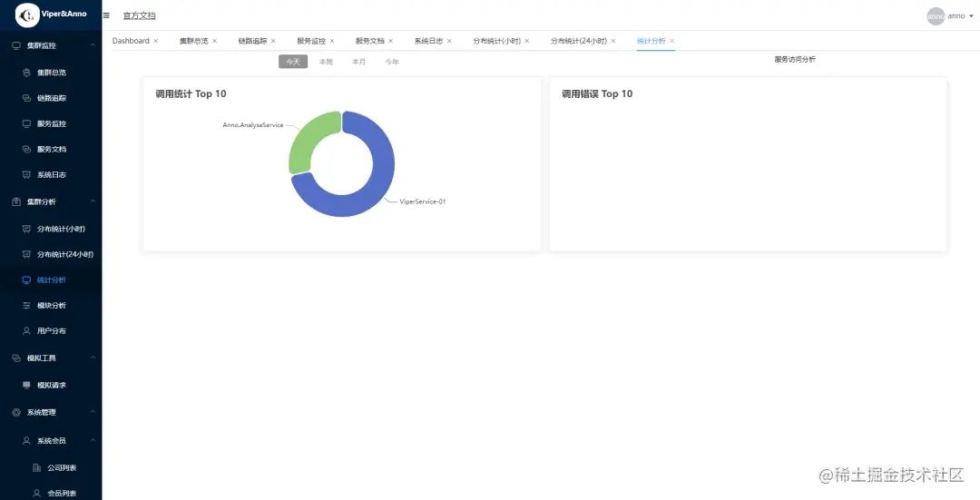
Task: Click the 集群监控 menu icon
Action: tap(16, 45)
